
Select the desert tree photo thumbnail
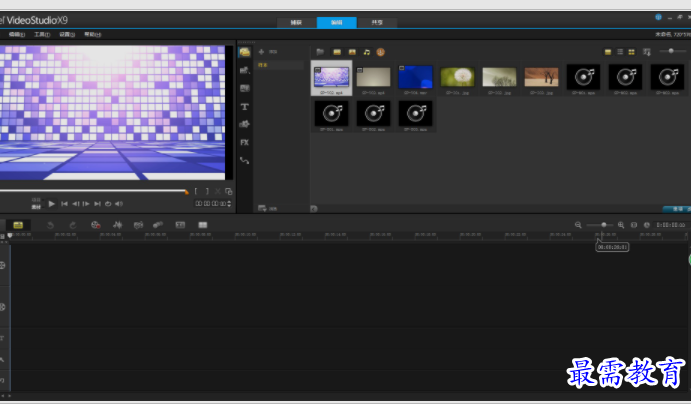(x=542, y=78)
